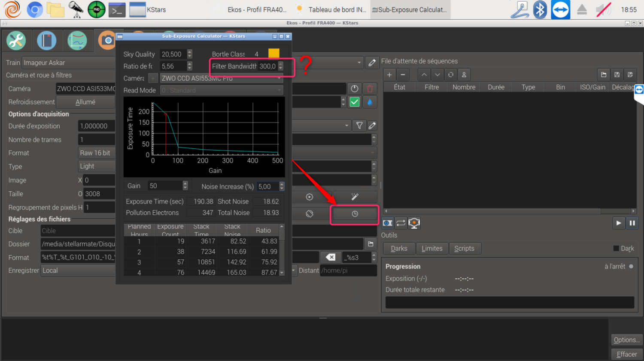This screenshot has height=361, width=644.
Task: Click the sequence queue horizontal scrollbar
Action: coord(509,211)
